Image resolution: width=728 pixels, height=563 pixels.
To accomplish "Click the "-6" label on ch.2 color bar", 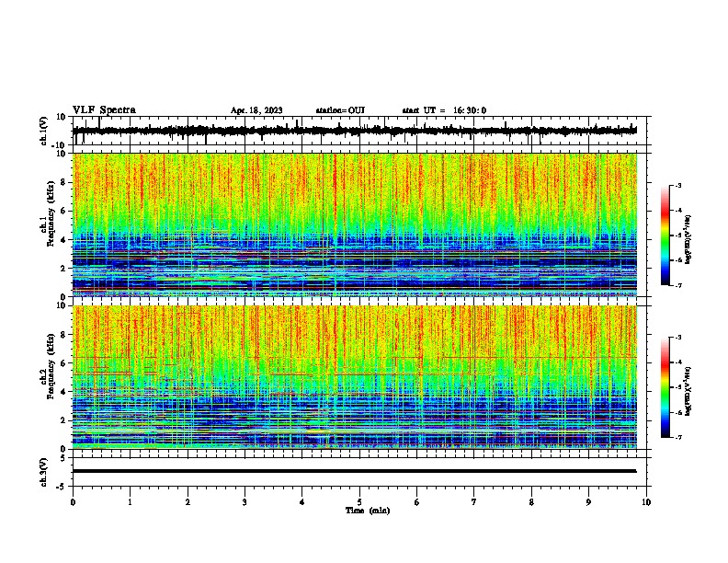I will pyautogui.click(x=677, y=412).
